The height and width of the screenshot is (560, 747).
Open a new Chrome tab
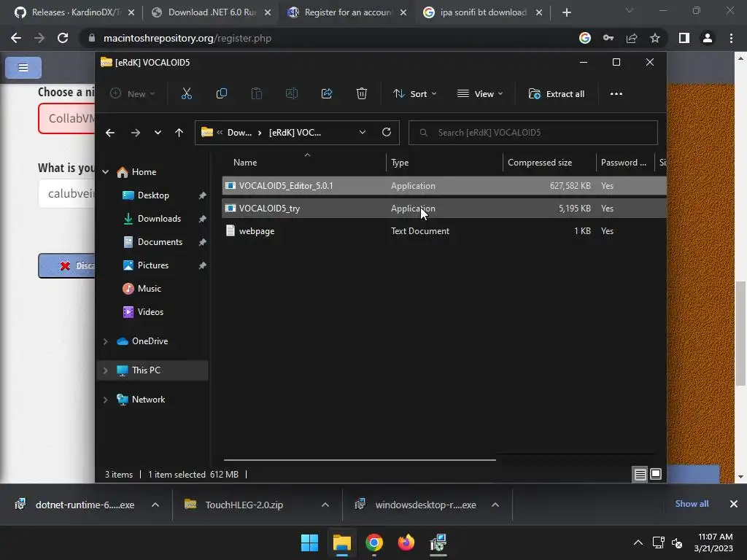point(566,13)
